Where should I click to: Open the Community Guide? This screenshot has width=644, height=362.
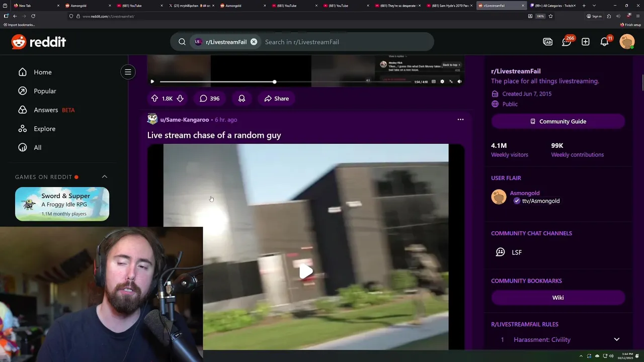(x=558, y=122)
